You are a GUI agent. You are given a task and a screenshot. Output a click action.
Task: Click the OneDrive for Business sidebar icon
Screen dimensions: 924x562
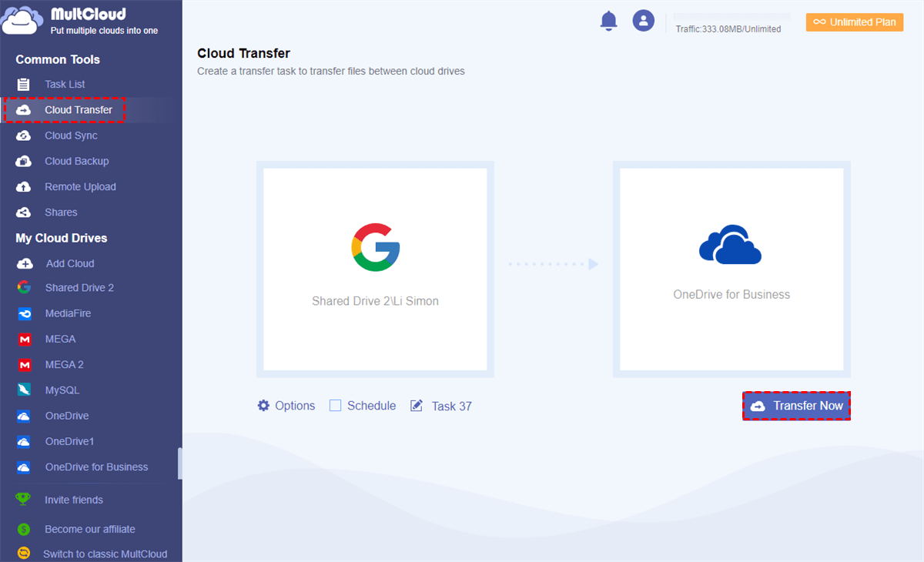24,467
